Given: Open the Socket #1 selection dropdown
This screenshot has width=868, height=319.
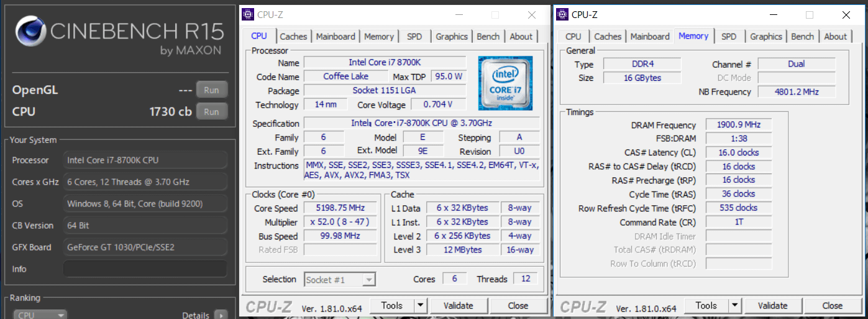Looking at the screenshot, I should 340,280.
